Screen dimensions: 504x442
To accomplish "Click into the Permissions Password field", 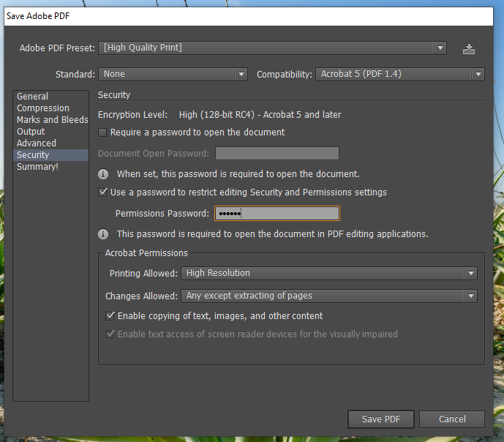I will 277,214.
